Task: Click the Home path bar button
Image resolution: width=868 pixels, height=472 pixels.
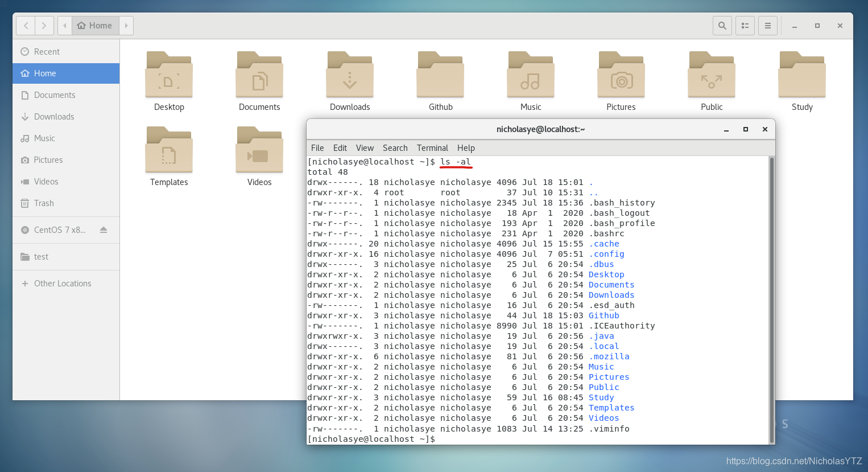Action: click(96, 26)
